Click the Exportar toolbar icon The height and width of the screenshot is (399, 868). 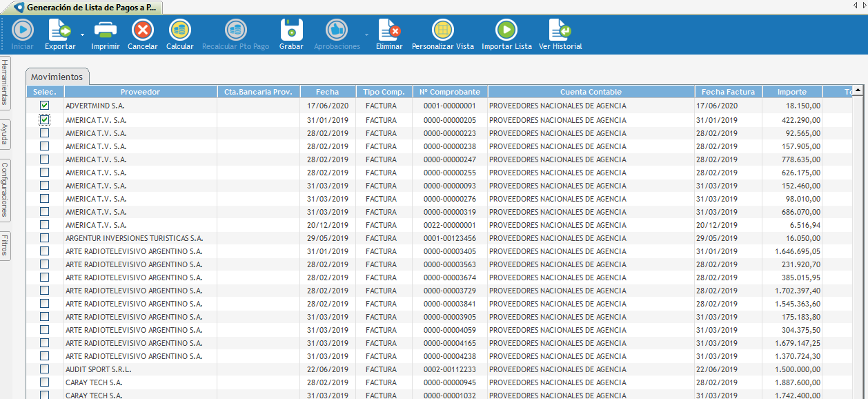pyautogui.click(x=59, y=30)
